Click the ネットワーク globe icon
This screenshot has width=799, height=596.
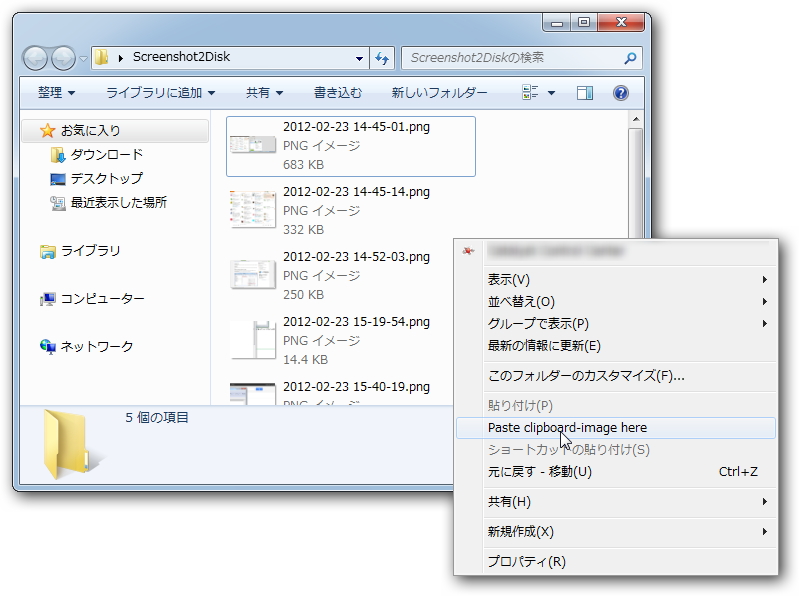pyautogui.click(x=47, y=347)
